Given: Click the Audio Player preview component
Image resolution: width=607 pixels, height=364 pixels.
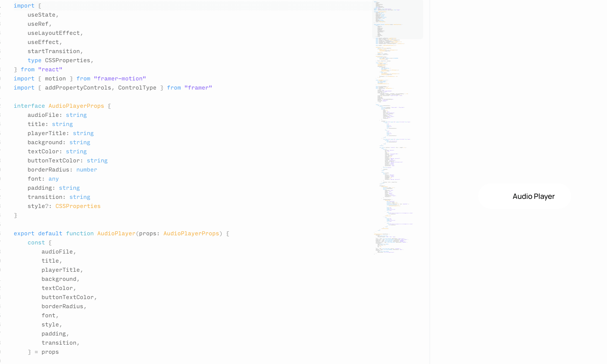Looking at the screenshot, I should pos(524,196).
